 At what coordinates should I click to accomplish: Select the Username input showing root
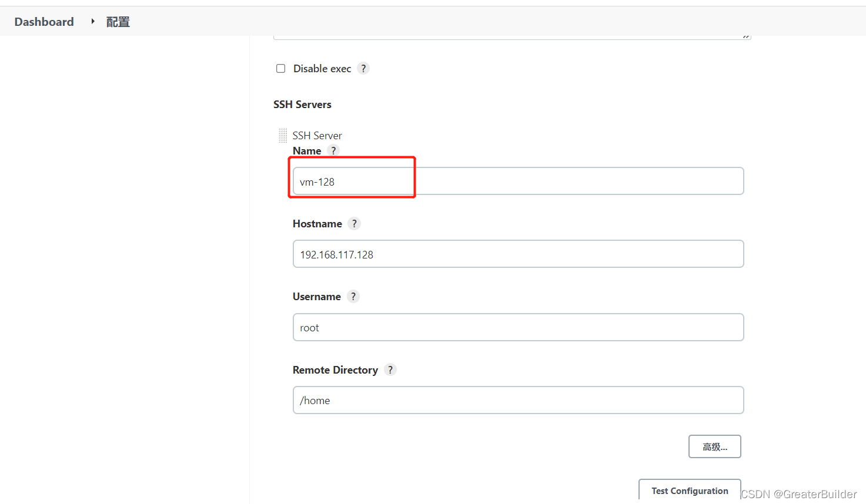517,327
